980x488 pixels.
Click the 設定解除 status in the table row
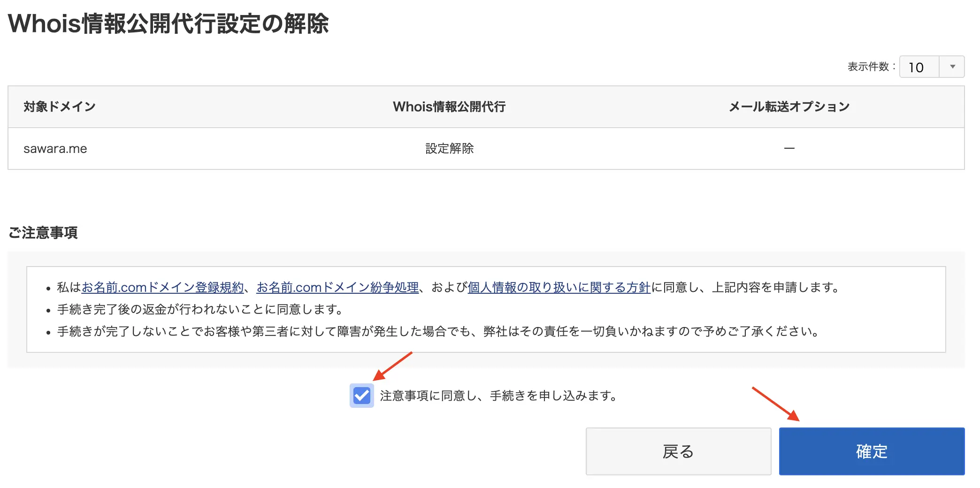[x=449, y=149]
